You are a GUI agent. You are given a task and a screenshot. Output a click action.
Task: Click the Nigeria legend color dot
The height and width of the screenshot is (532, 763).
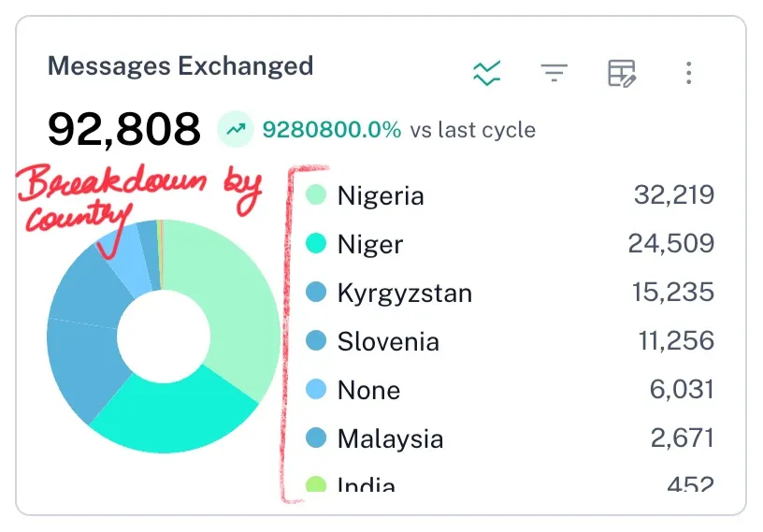tap(316, 195)
